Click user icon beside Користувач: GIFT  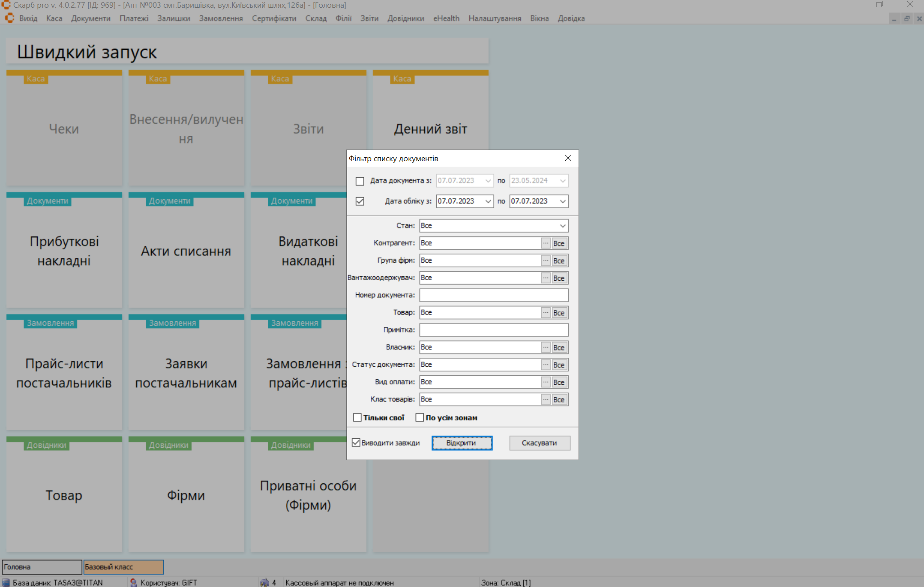click(134, 583)
